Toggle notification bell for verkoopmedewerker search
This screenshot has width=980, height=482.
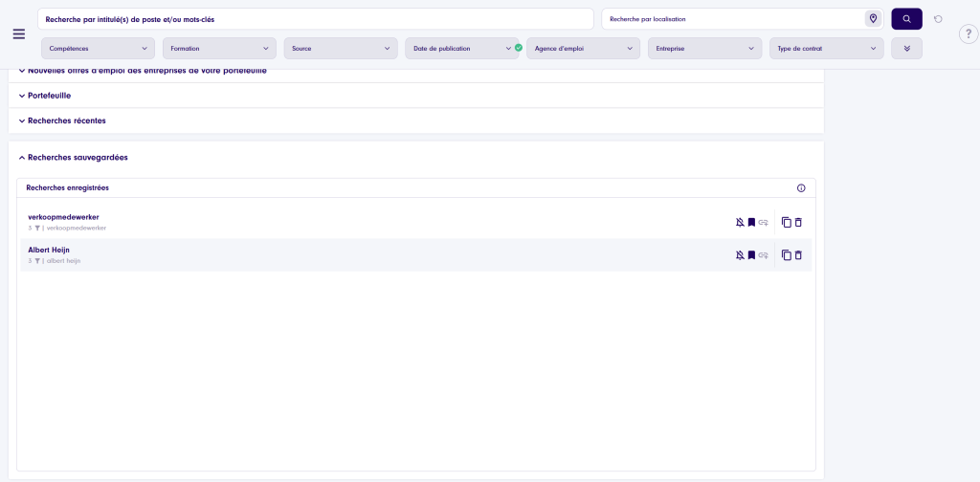click(x=740, y=223)
